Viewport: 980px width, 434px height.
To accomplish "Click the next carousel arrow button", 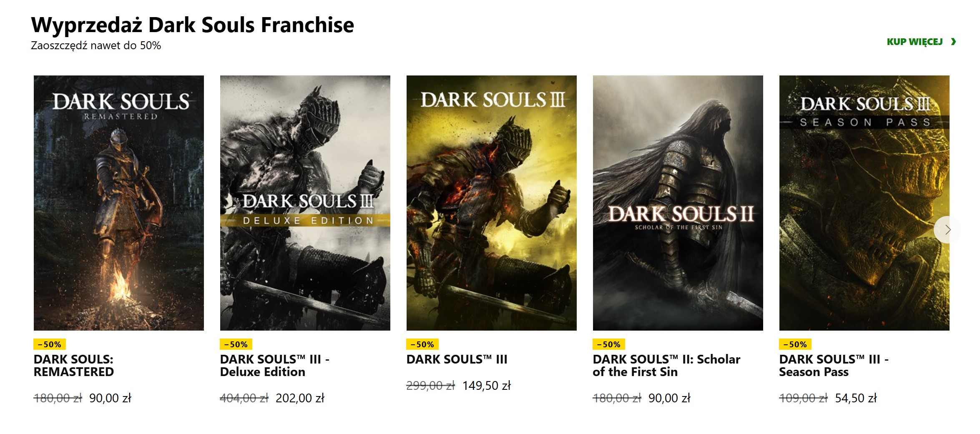I will tap(947, 230).
